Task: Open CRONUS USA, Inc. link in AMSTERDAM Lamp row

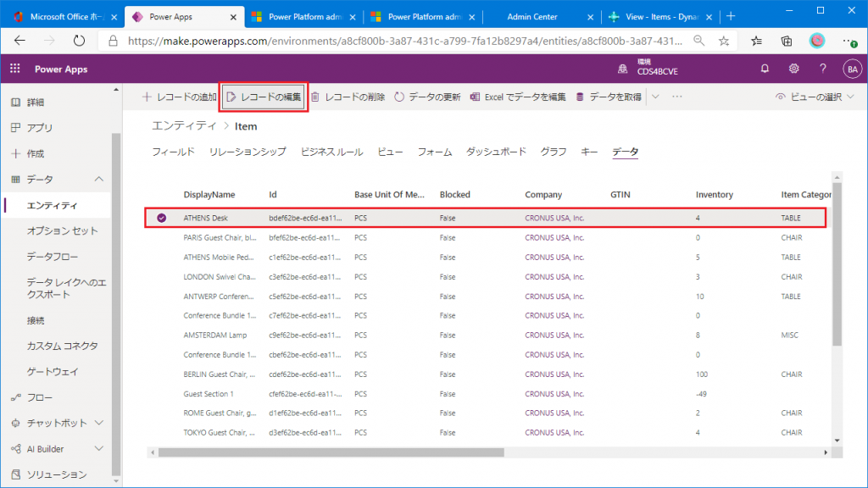Action: (x=554, y=335)
